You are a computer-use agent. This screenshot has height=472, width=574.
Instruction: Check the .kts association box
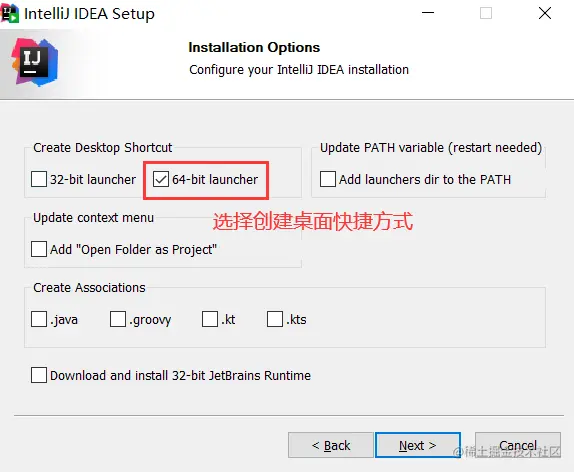275,319
